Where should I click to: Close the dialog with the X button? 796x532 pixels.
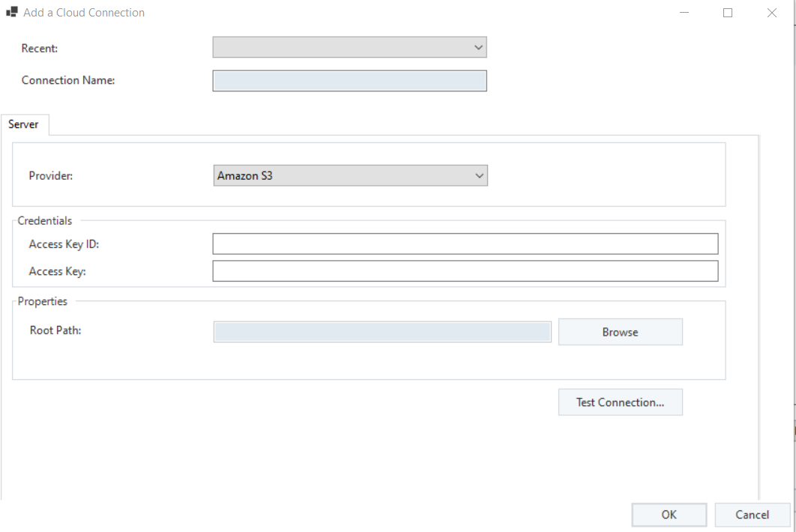pyautogui.click(x=772, y=13)
